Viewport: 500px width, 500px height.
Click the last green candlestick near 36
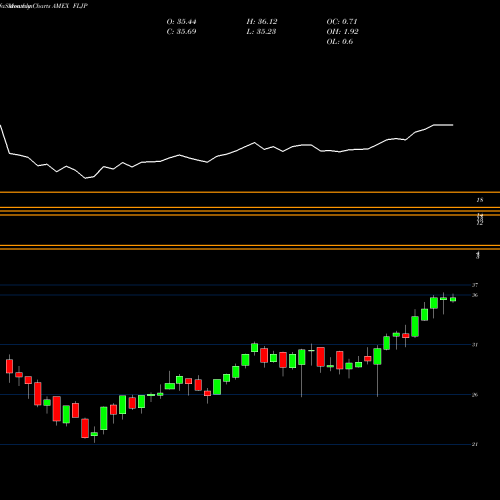(453, 299)
